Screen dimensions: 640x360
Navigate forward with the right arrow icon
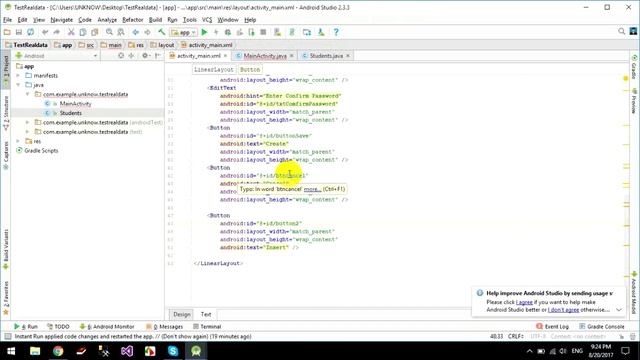click(x=147, y=32)
